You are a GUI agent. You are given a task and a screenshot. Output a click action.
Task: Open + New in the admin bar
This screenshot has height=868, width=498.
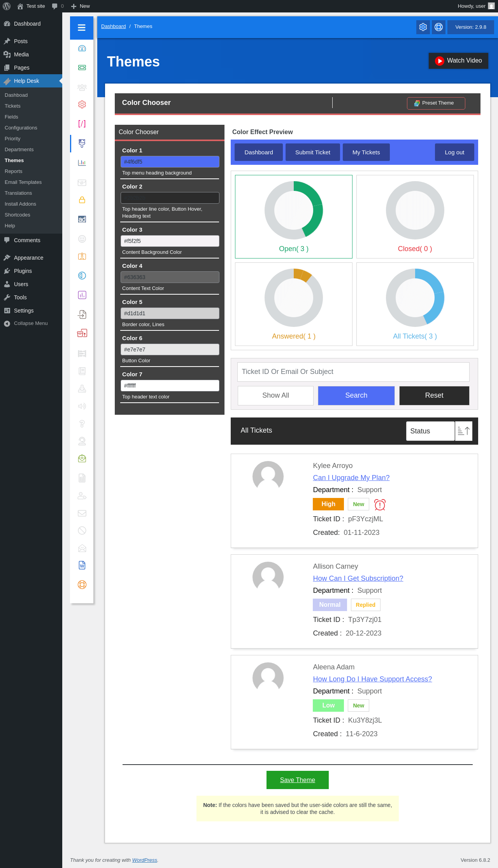tap(81, 6)
